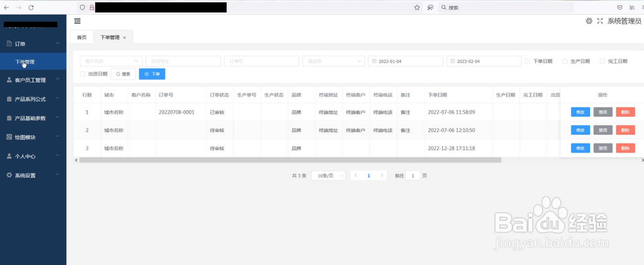
Task: Click 禁用 for order 20220708-0001
Action: point(603,112)
